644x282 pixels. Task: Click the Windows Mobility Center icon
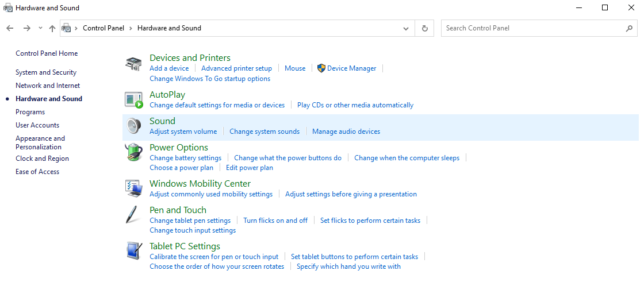133,188
